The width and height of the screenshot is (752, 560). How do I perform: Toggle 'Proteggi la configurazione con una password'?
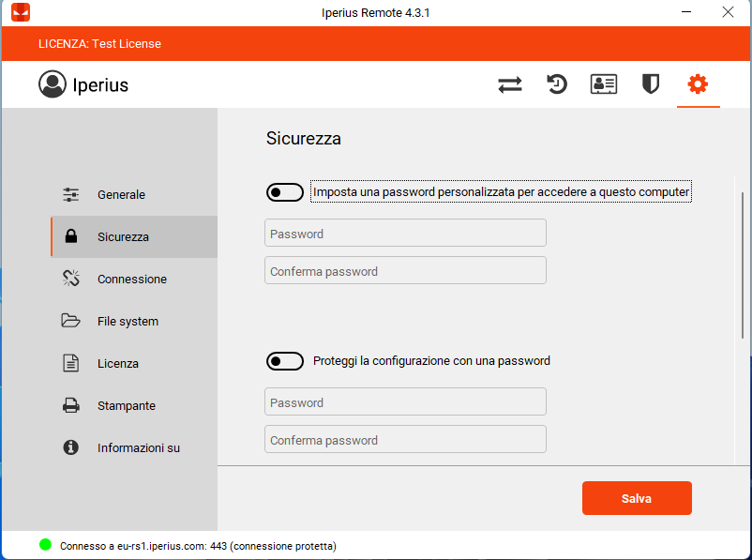[x=285, y=361]
